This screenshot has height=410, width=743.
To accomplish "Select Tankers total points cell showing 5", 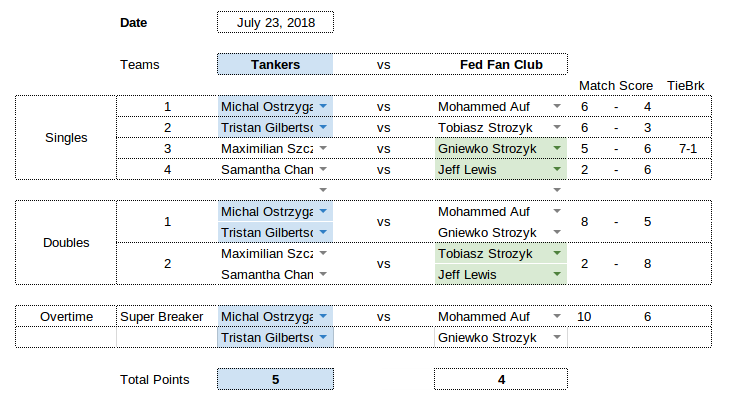I will pyautogui.click(x=275, y=379).
